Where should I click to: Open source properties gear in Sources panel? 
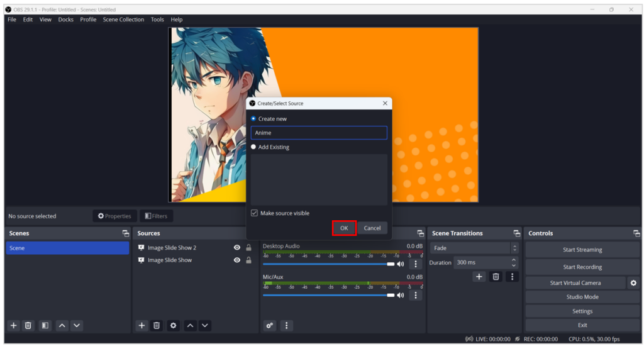pos(174,325)
